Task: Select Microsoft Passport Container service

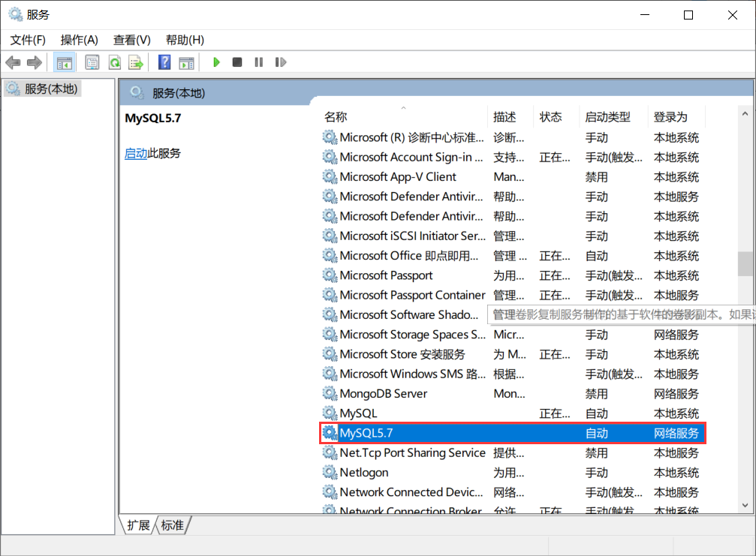Action: click(x=513, y=295)
